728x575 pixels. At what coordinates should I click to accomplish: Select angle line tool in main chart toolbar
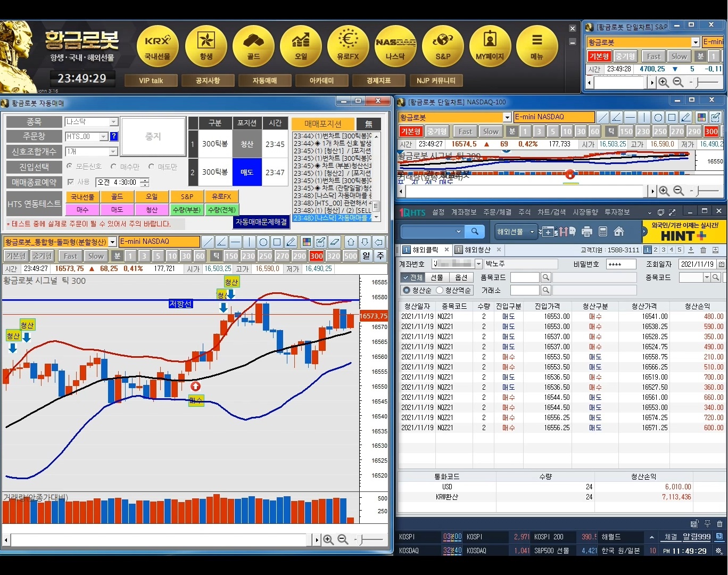(222, 242)
